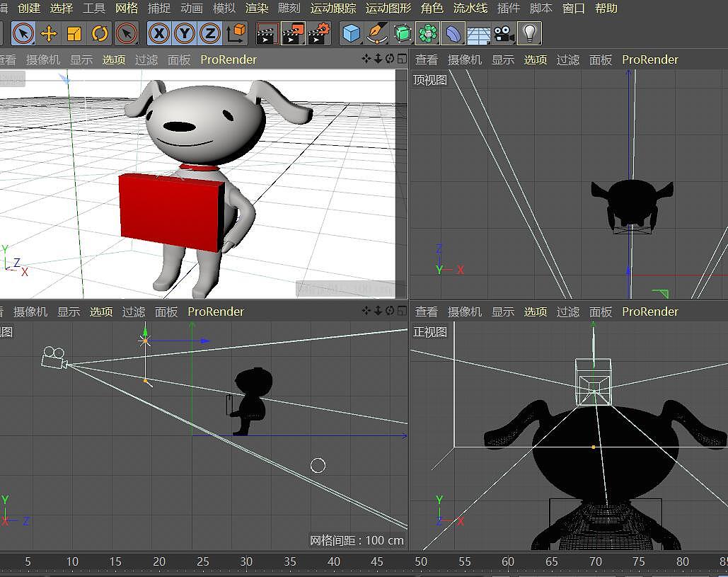Toggle perspective viewport maximize icon
728x577 pixels.
(x=402, y=59)
